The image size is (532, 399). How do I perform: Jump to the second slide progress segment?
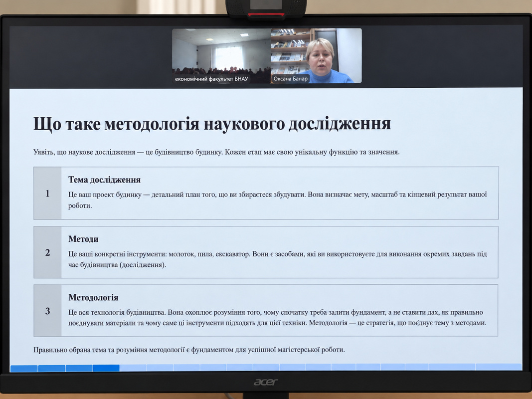[51, 368]
